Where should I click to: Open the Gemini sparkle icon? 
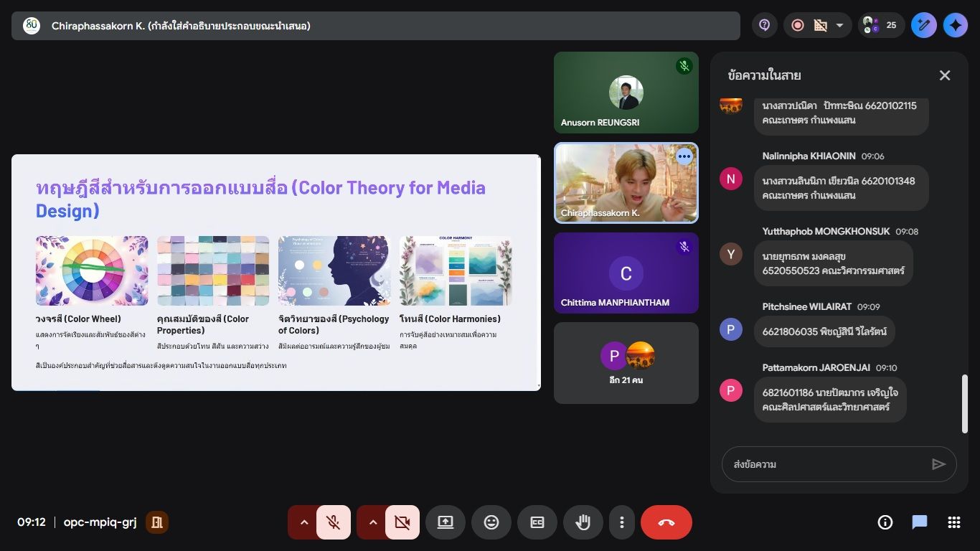point(955,26)
